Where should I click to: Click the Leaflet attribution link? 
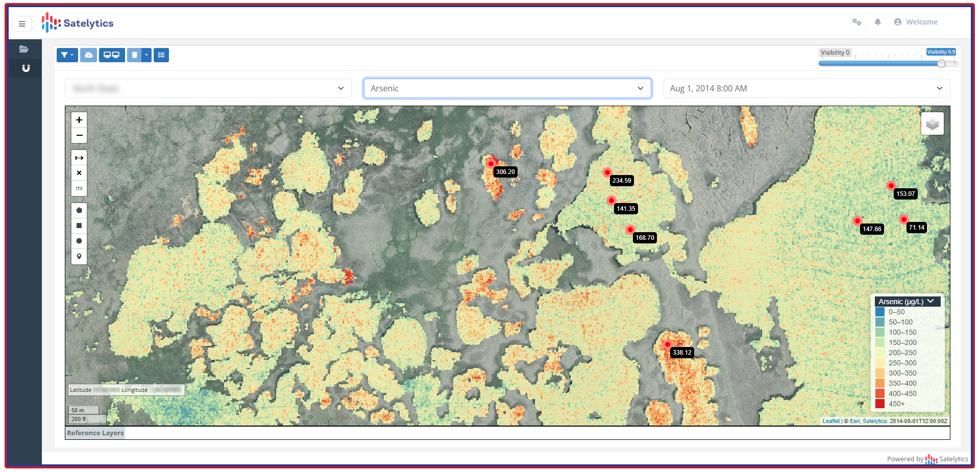coord(830,421)
